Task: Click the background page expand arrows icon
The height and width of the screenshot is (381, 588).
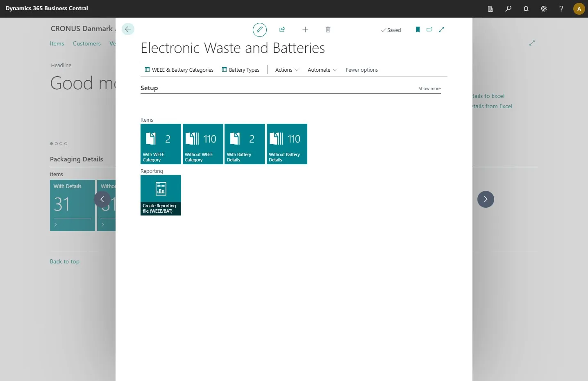Action: pos(532,43)
